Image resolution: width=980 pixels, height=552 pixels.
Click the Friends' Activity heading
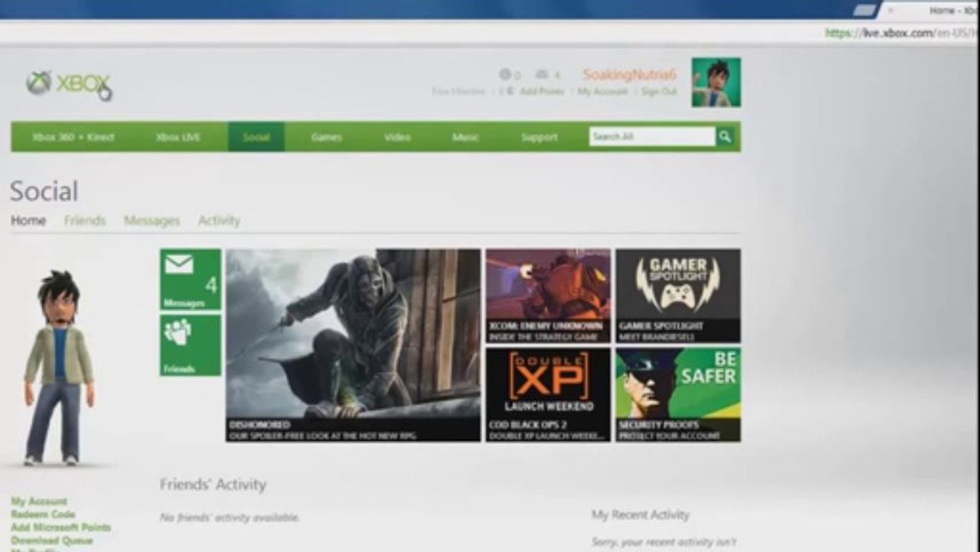point(213,485)
